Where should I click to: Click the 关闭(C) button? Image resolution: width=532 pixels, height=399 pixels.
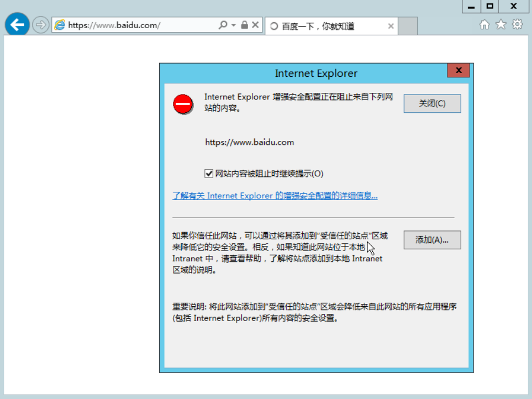pos(432,103)
